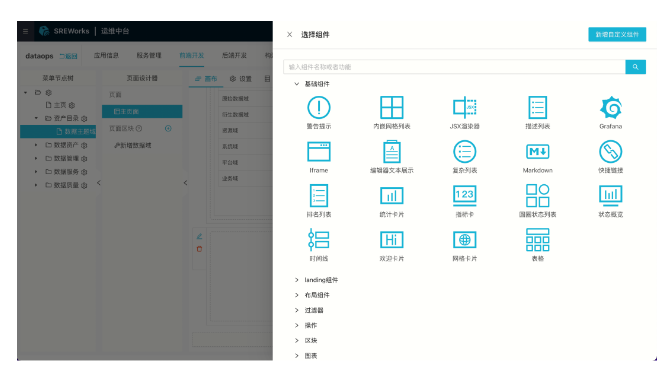Select the highlighted 主页面 page entry

[142, 112]
